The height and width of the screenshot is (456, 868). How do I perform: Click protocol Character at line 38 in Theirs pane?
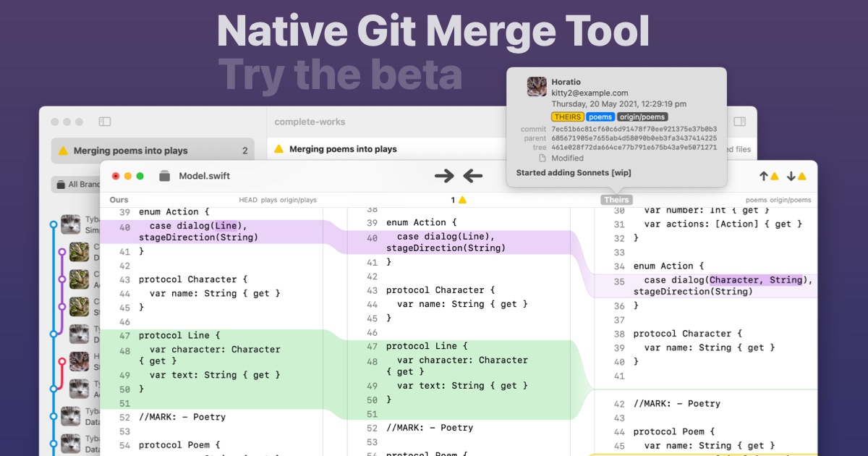[x=688, y=334]
